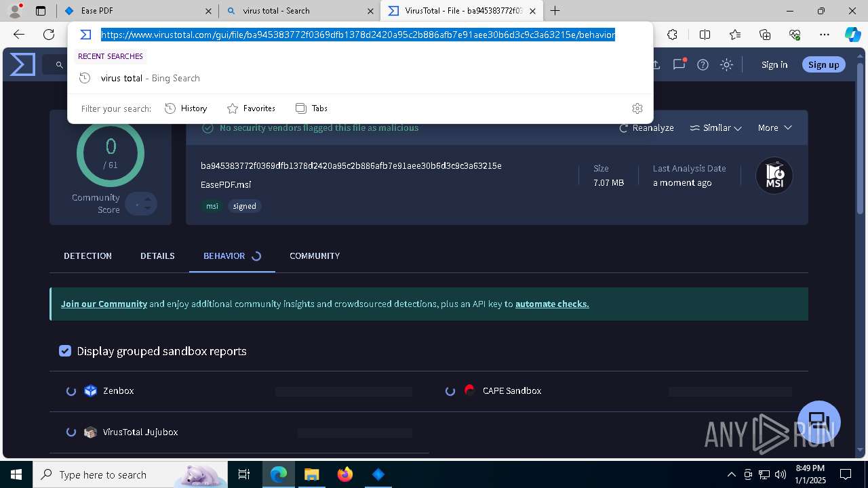
Task: Switch to the virus total - Search tab
Action: [298, 11]
